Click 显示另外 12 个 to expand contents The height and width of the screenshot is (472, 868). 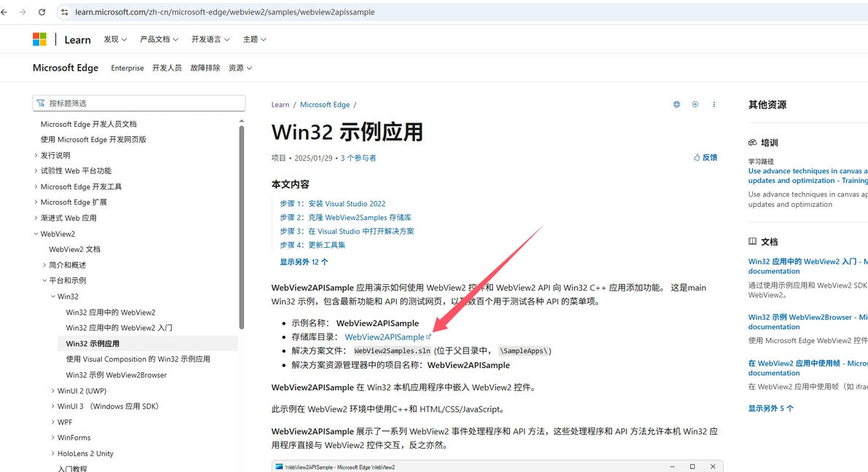(x=304, y=262)
